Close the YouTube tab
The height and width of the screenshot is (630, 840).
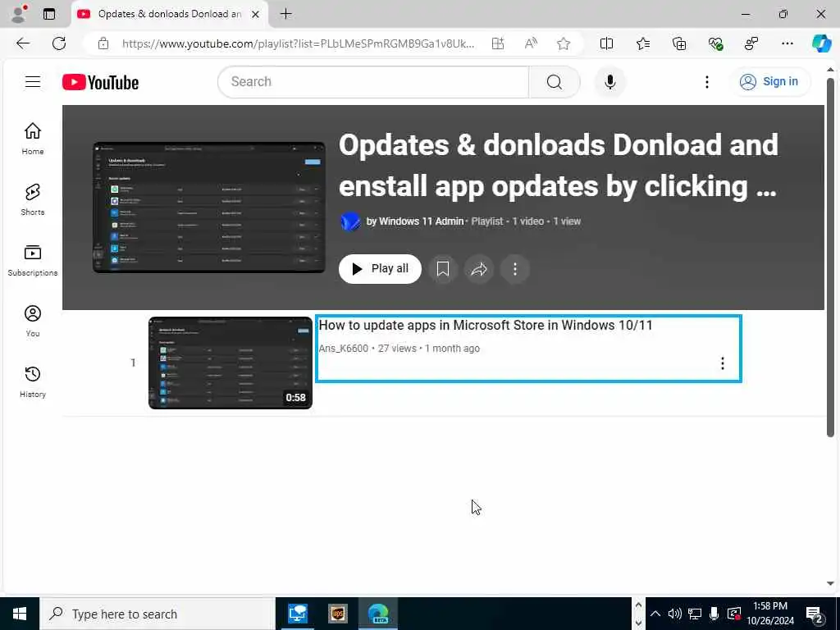[x=256, y=14]
